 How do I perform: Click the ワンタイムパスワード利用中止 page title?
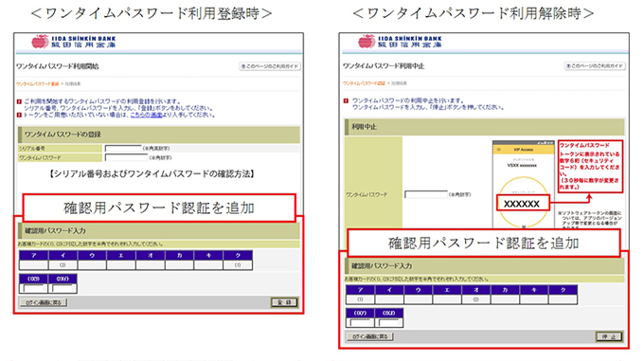point(384,65)
